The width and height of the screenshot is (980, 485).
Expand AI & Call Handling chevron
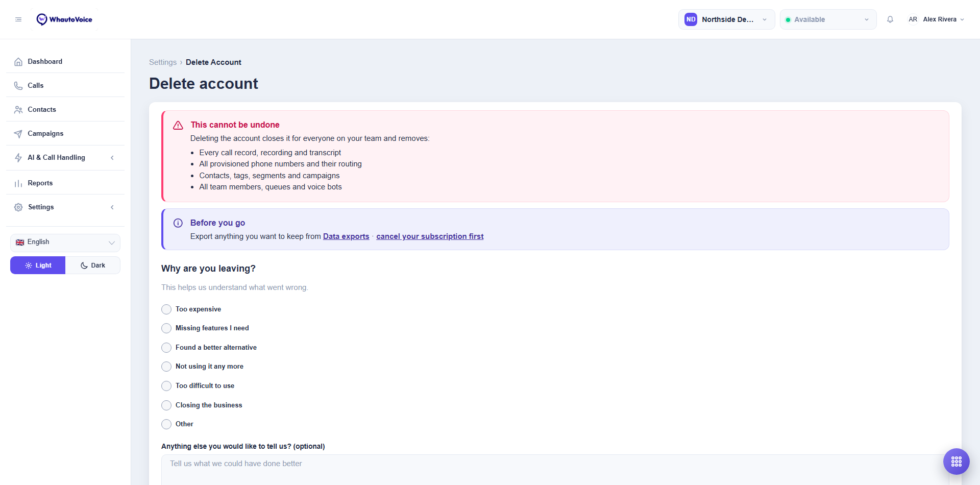112,158
